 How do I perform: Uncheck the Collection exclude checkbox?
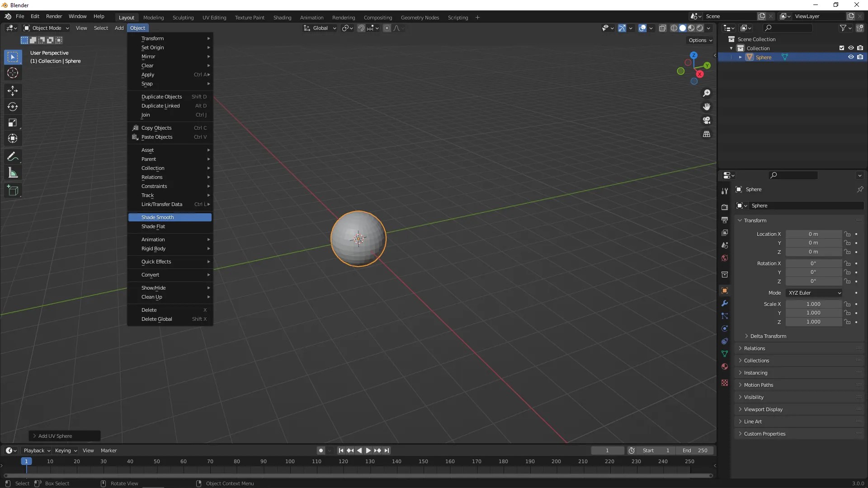click(841, 48)
